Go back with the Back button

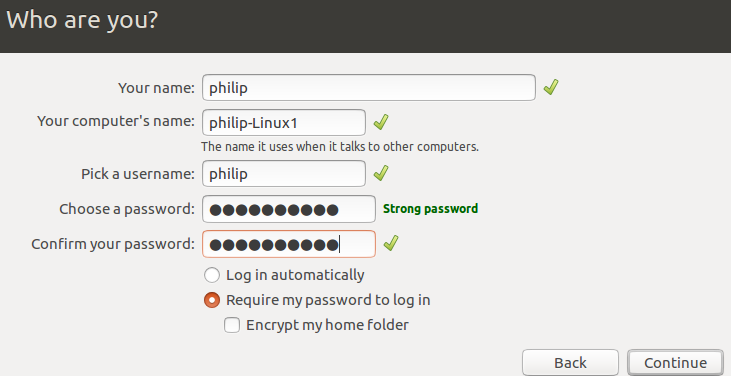[570, 362]
